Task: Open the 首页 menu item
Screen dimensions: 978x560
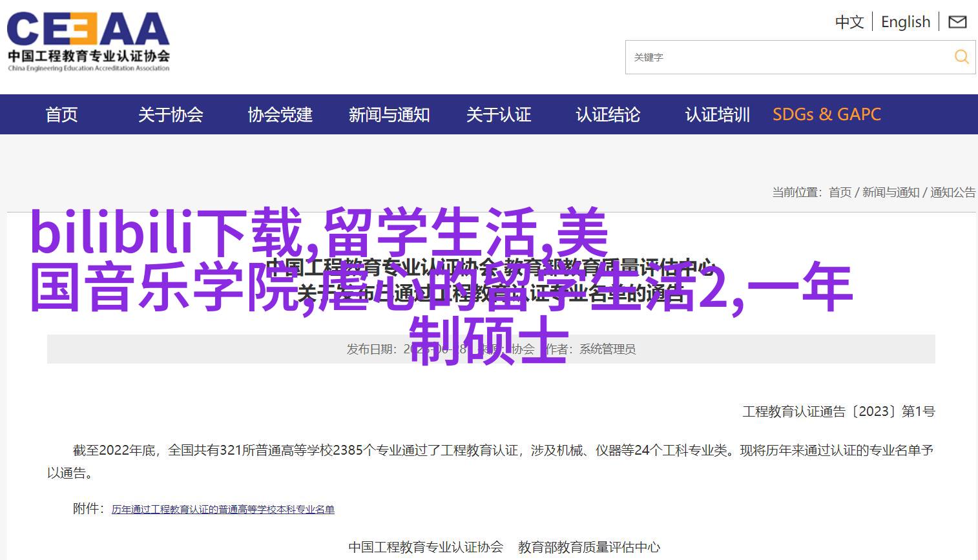Action: (x=61, y=114)
